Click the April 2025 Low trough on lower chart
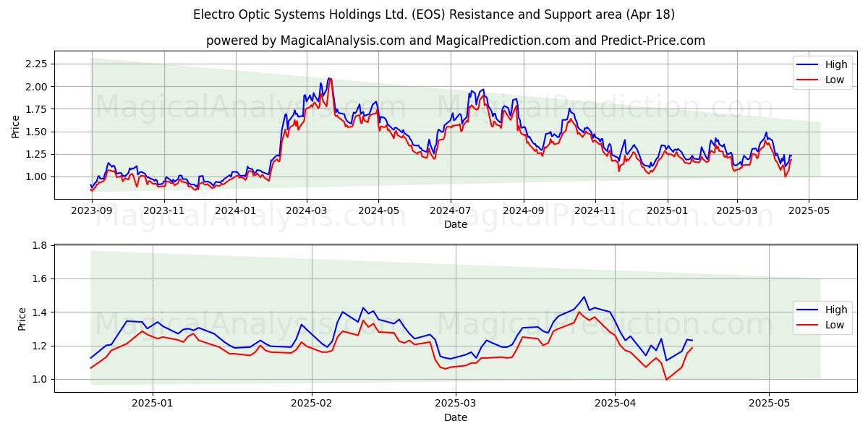The image size is (868, 434). (x=666, y=379)
